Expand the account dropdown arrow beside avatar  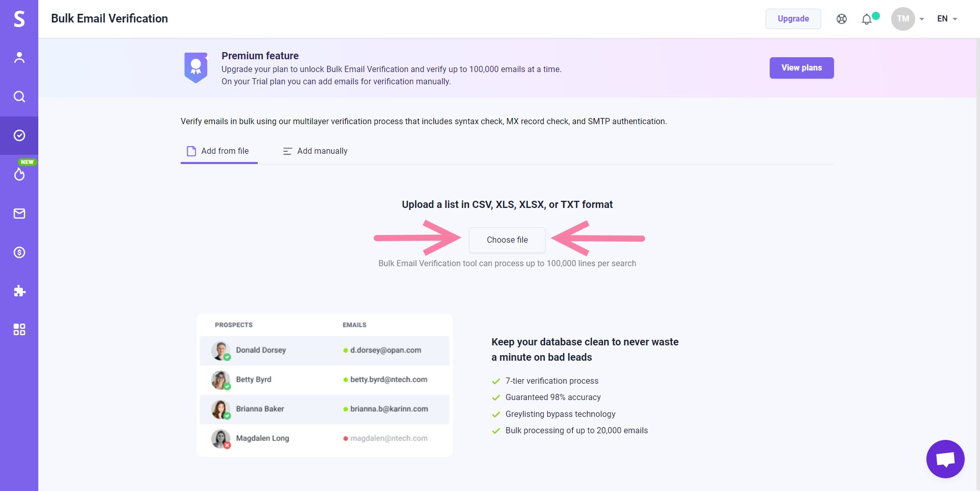(922, 19)
